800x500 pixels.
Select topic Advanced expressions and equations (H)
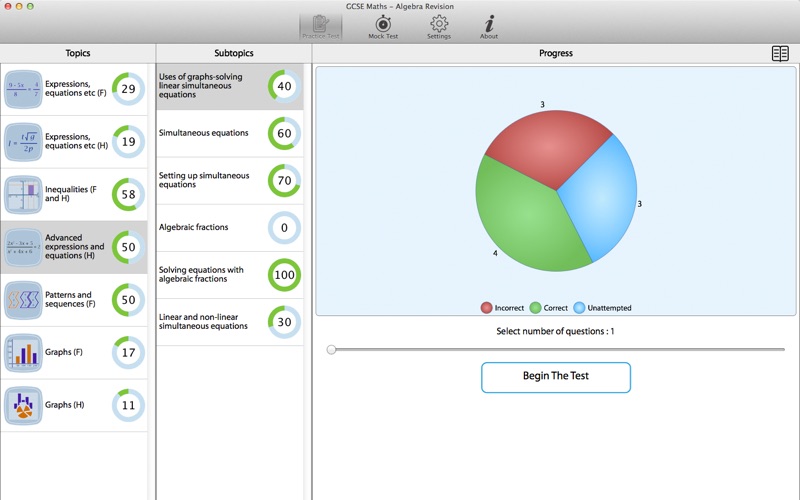click(x=74, y=247)
